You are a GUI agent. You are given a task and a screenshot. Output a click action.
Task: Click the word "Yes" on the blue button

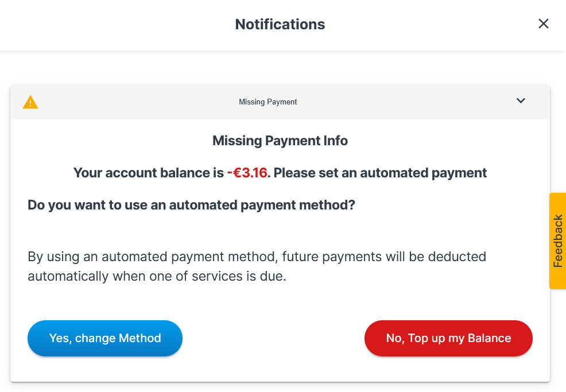(59, 338)
